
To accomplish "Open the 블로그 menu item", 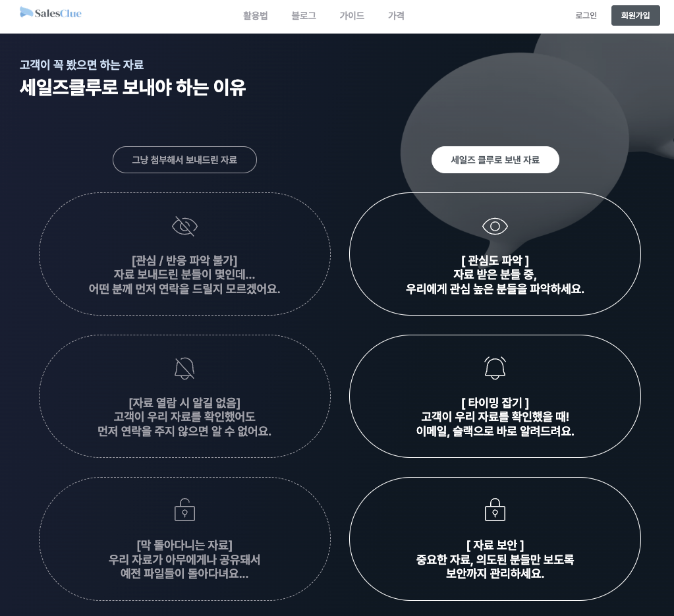I will pyautogui.click(x=304, y=16).
